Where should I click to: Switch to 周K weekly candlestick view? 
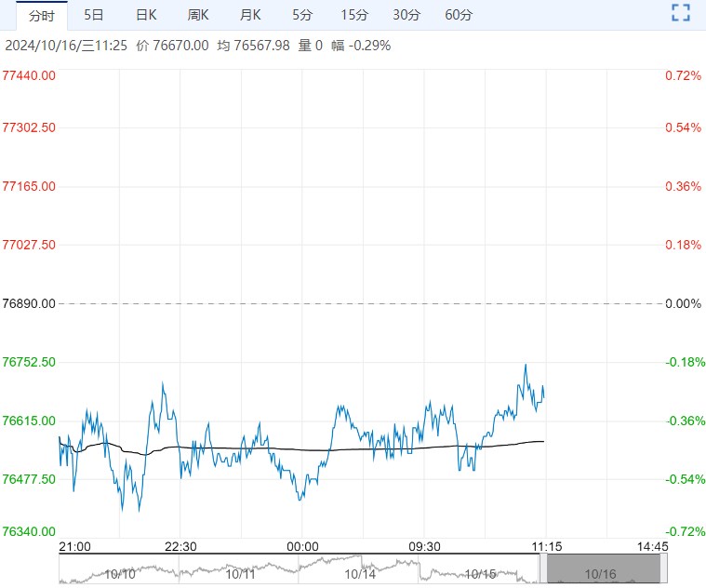pyautogui.click(x=198, y=15)
